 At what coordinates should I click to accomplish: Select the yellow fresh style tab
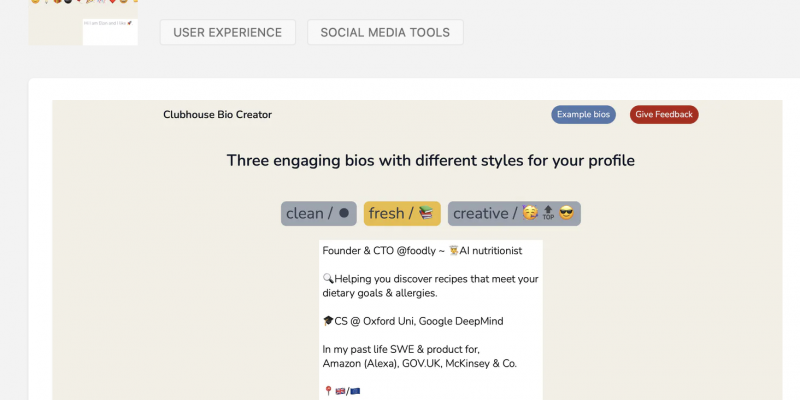point(402,213)
